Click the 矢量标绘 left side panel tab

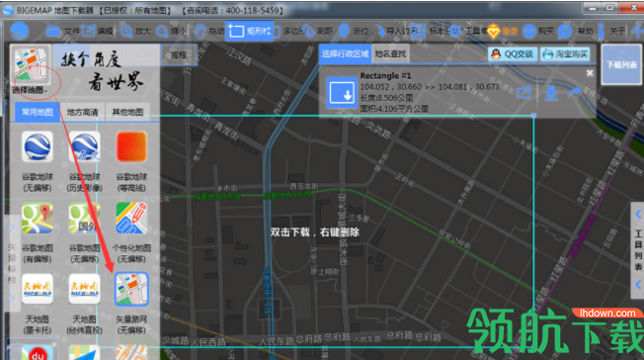12,263
